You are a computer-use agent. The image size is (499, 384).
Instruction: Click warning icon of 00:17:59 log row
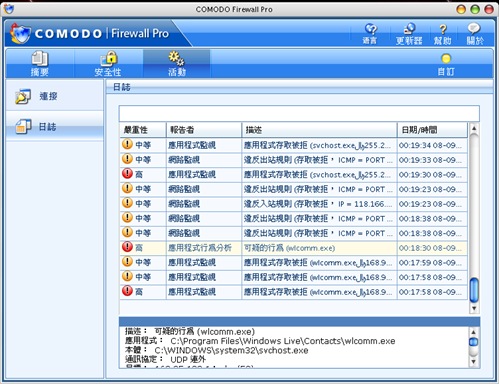tap(127, 262)
